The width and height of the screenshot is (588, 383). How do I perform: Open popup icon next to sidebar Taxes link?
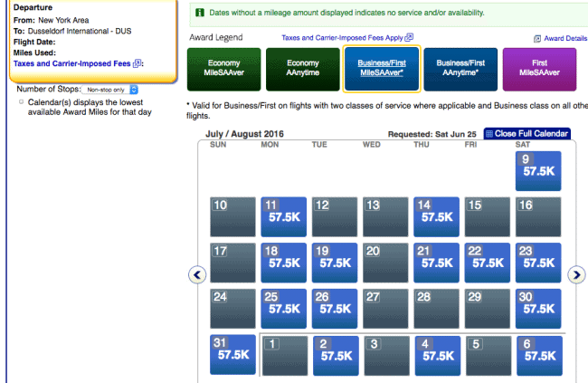(x=137, y=63)
